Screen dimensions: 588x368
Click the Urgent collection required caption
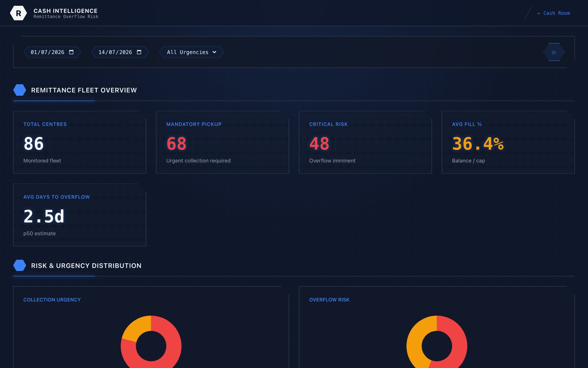198,161
